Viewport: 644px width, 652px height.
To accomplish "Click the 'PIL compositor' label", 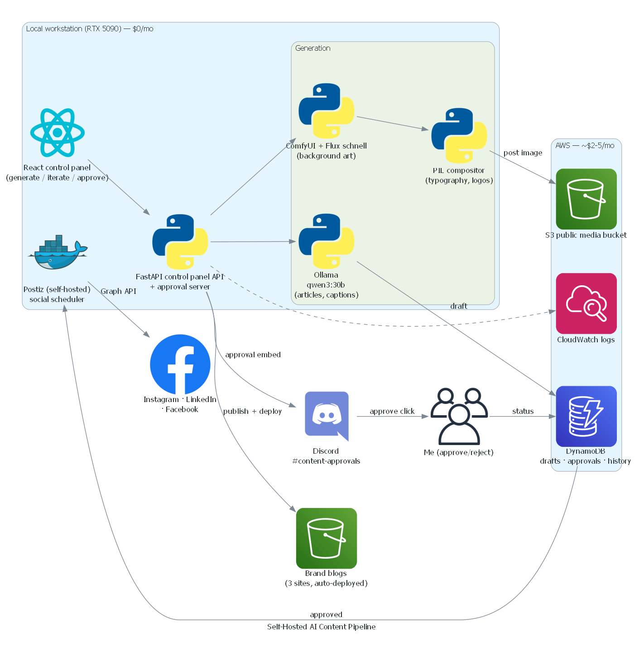I will (x=459, y=170).
